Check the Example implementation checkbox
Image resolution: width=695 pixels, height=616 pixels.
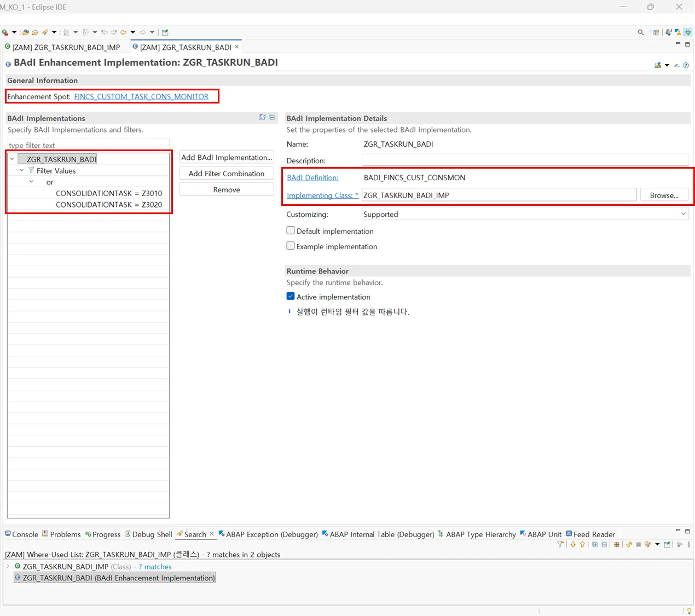click(291, 246)
